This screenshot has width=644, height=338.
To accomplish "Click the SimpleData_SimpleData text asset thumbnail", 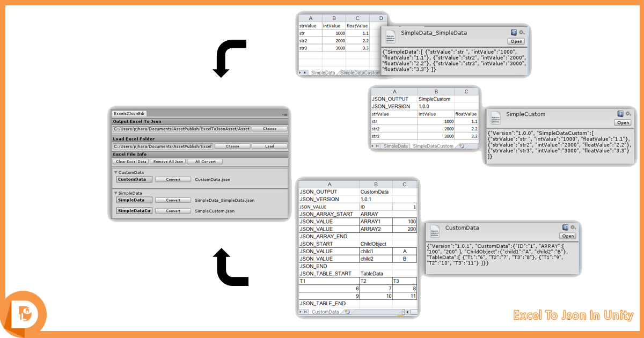I will 391,36.
